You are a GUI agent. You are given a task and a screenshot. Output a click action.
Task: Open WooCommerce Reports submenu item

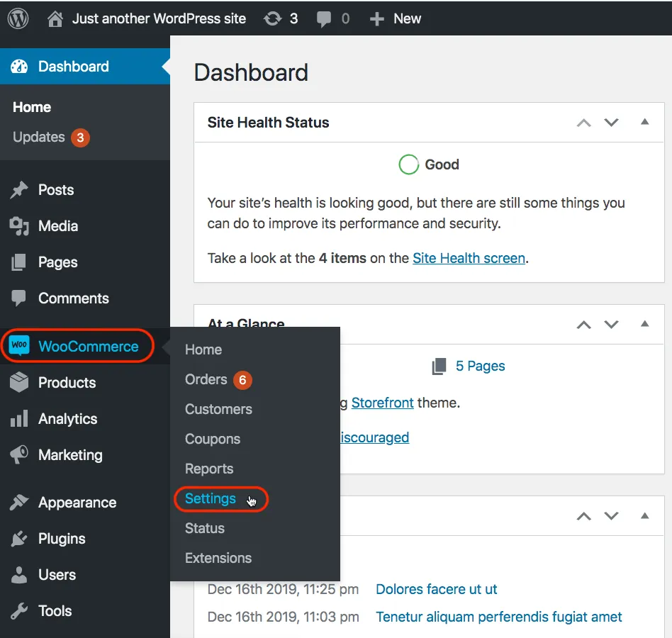[208, 469]
